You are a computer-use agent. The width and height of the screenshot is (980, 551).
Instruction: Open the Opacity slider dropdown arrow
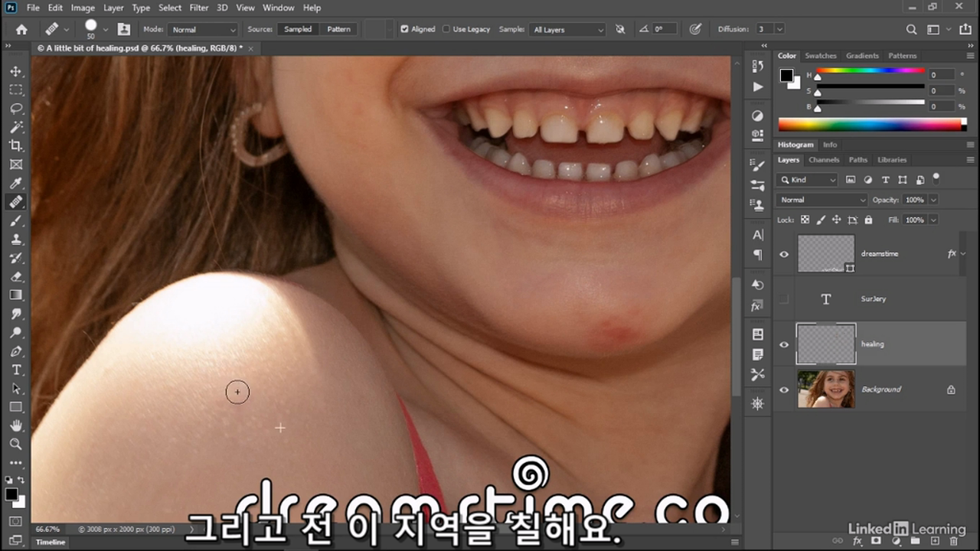tap(933, 200)
